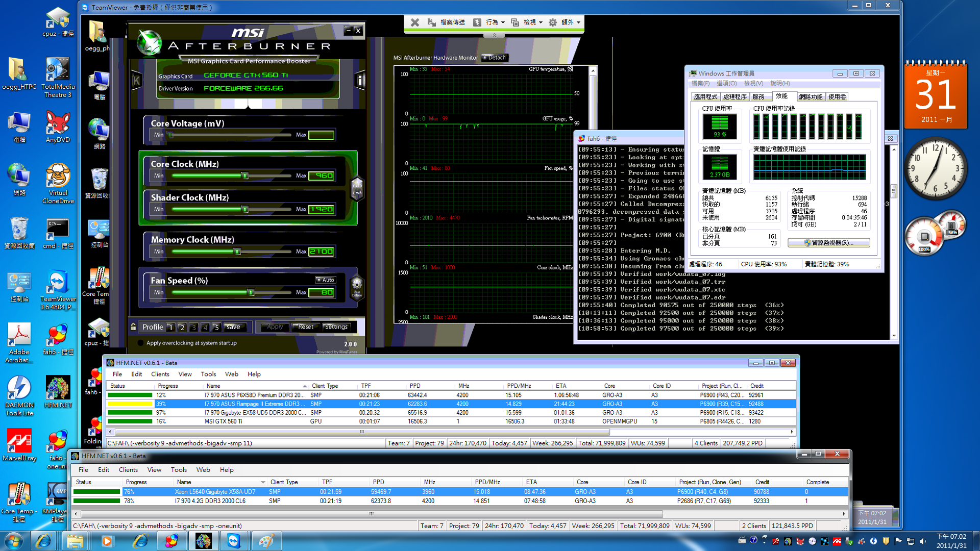The height and width of the screenshot is (551, 980).
Task: Switch to 應用程式 tab in Task Manager
Action: coord(705,96)
